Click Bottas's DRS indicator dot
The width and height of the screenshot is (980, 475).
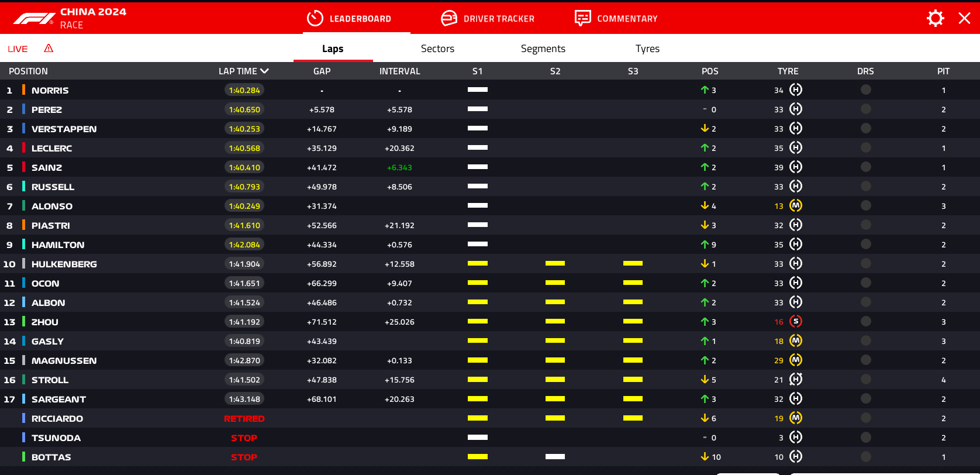(866, 456)
